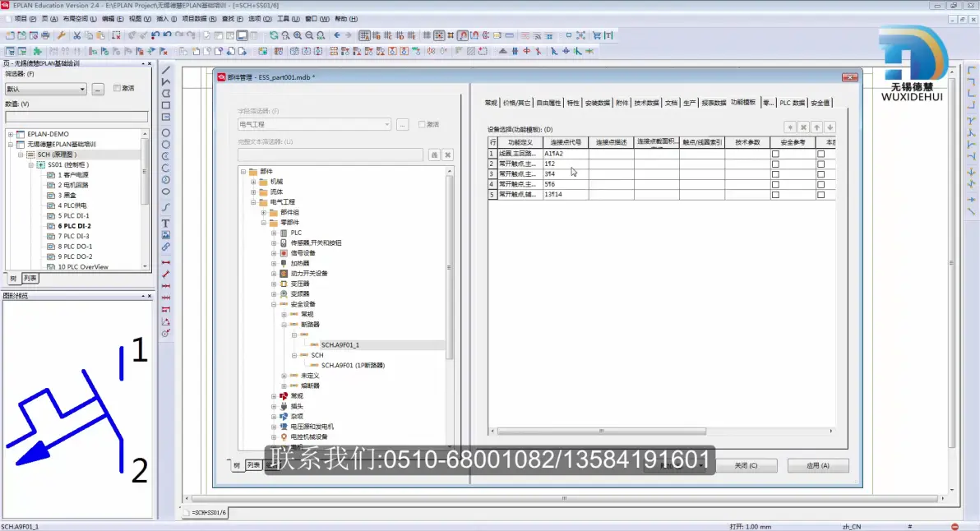Open the 工具 (U) menu

point(288,19)
